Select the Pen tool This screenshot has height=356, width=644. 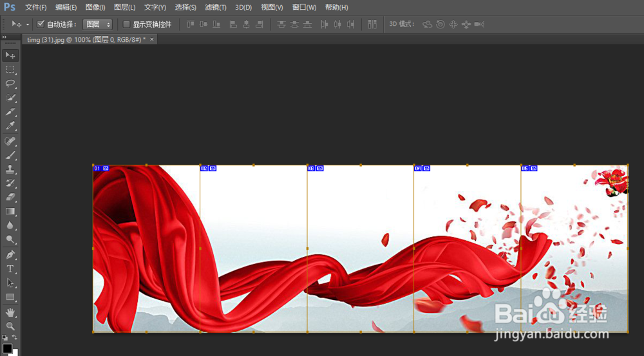(x=10, y=255)
